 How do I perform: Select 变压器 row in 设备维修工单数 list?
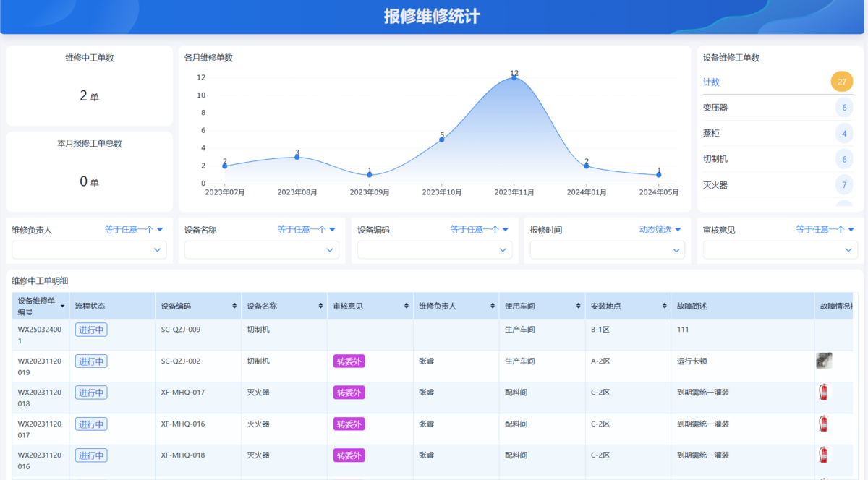coord(778,108)
